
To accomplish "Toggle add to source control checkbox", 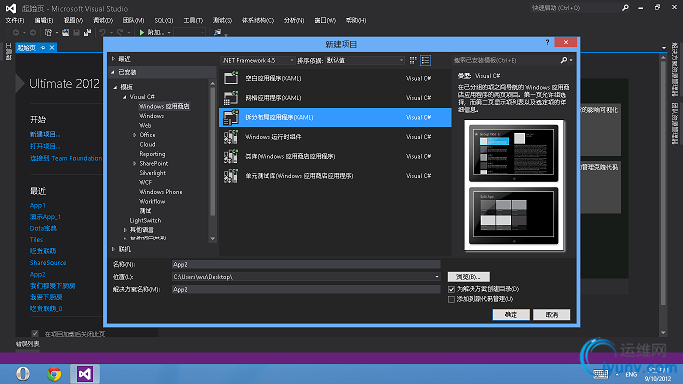I will point(451,299).
